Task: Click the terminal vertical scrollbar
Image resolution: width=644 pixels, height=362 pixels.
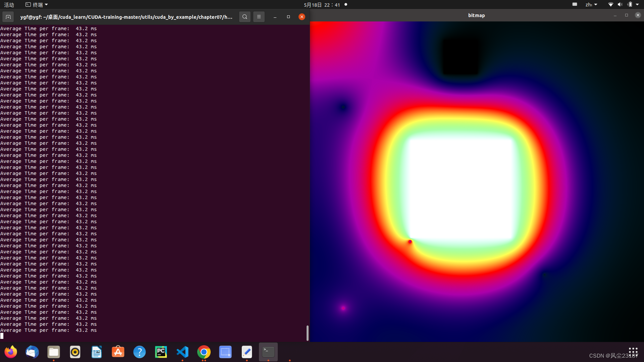Action: click(x=307, y=333)
